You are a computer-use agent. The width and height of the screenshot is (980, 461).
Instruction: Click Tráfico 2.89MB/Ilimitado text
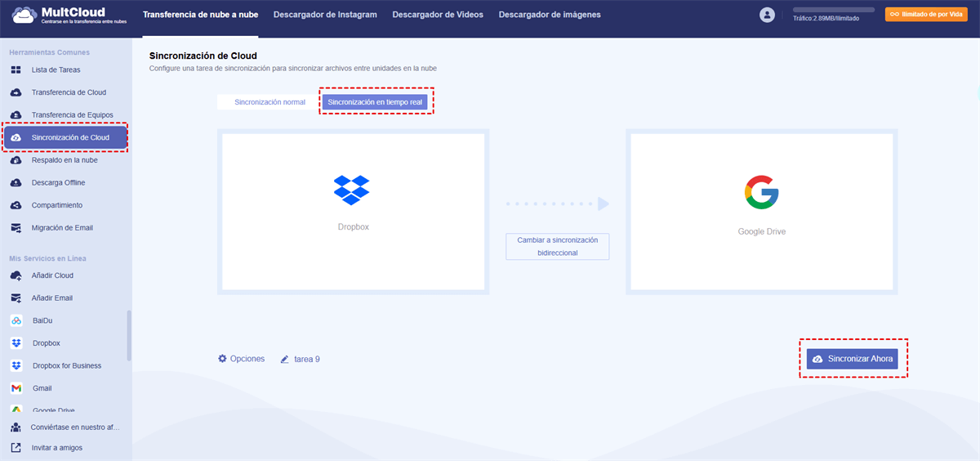[826, 18]
